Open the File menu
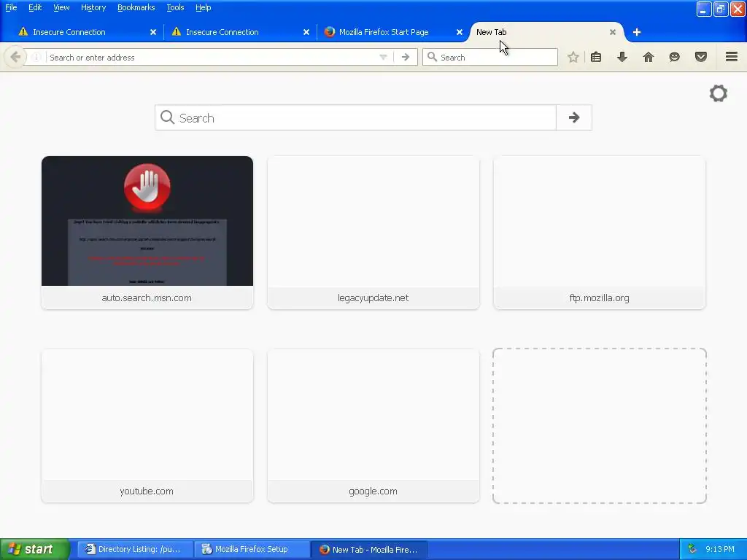Viewport: 747px width, 560px height. 11,7
